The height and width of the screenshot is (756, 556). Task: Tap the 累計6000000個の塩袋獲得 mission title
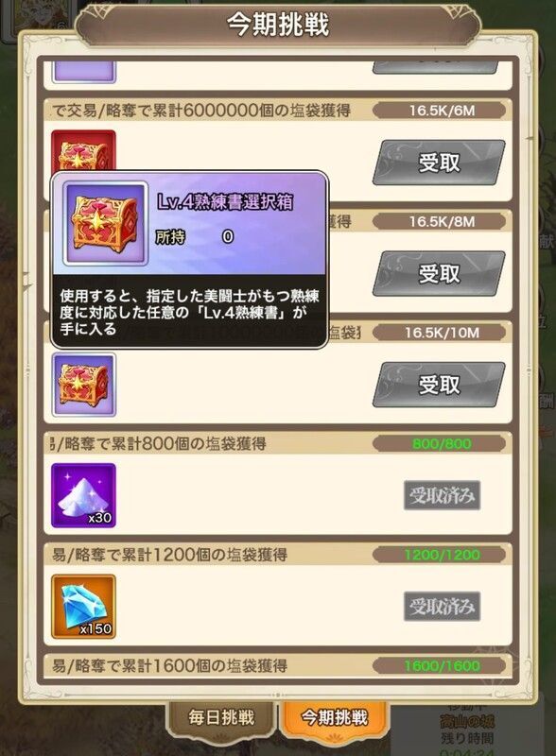(x=251, y=111)
